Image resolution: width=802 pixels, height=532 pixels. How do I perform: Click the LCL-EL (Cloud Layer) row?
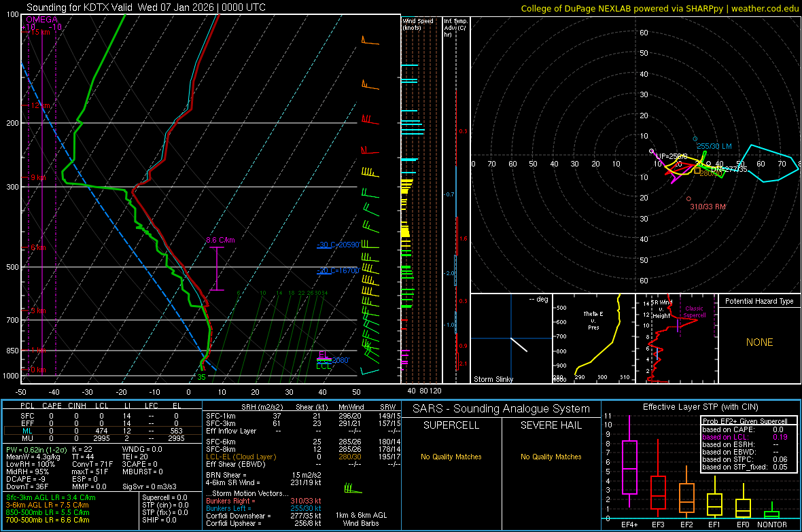click(303, 457)
